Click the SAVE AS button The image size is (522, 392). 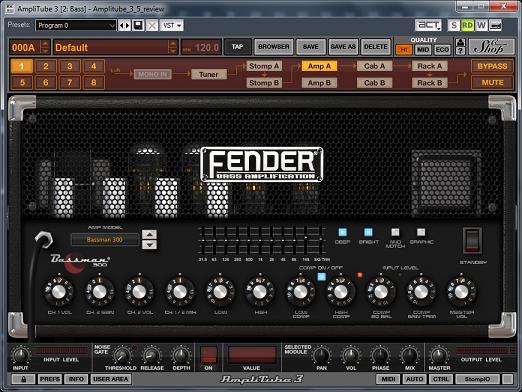point(343,47)
